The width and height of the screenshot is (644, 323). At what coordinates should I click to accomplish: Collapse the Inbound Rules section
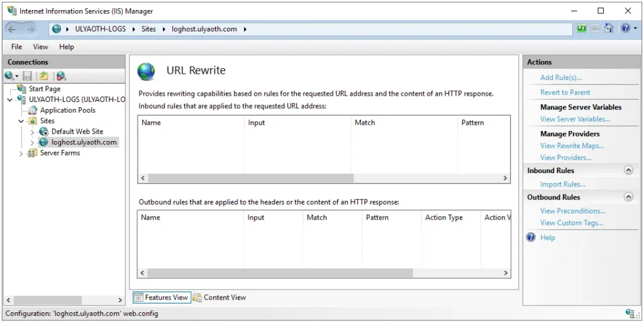click(x=628, y=171)
